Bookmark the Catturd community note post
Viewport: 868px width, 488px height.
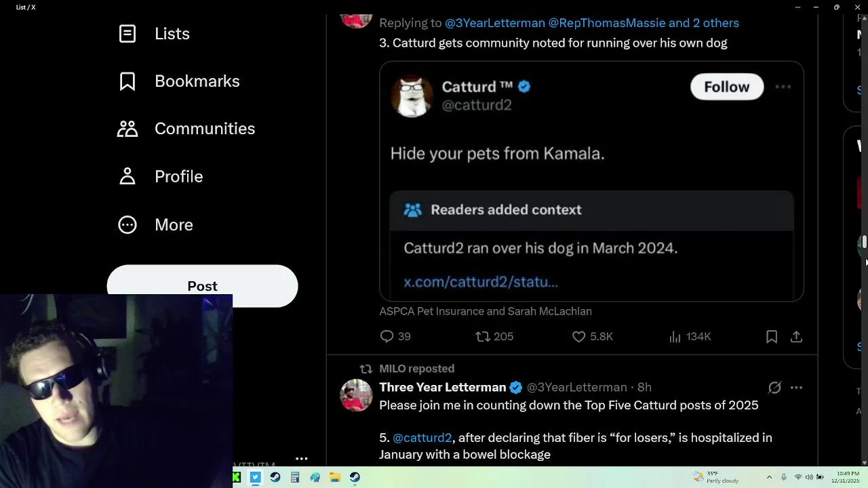pos(772,336)
